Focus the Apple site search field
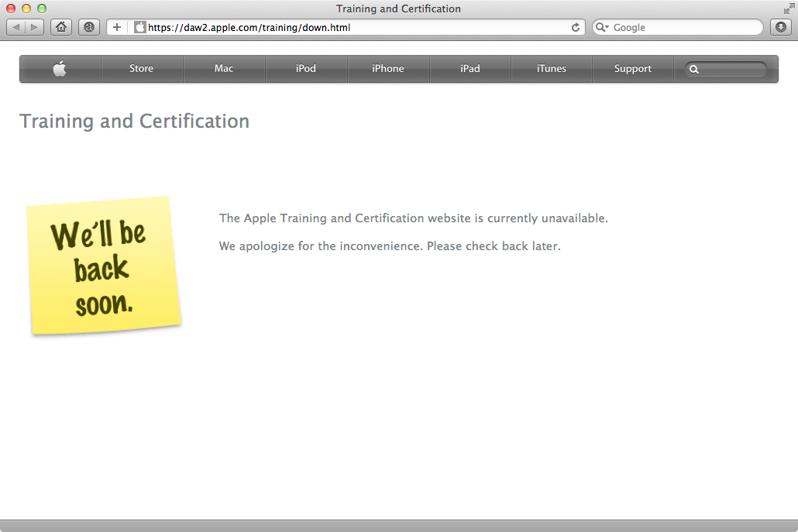This screenshot has height=532, width=798. point(726,69)
